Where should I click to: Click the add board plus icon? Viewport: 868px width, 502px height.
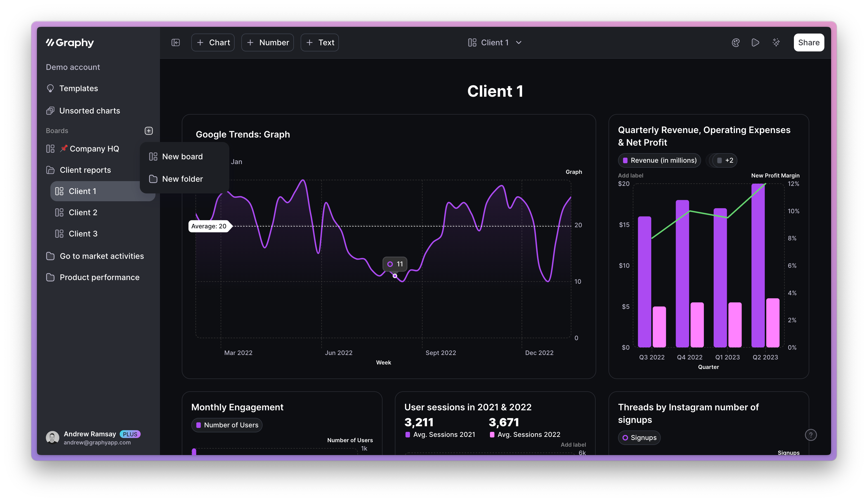point(148,131)
